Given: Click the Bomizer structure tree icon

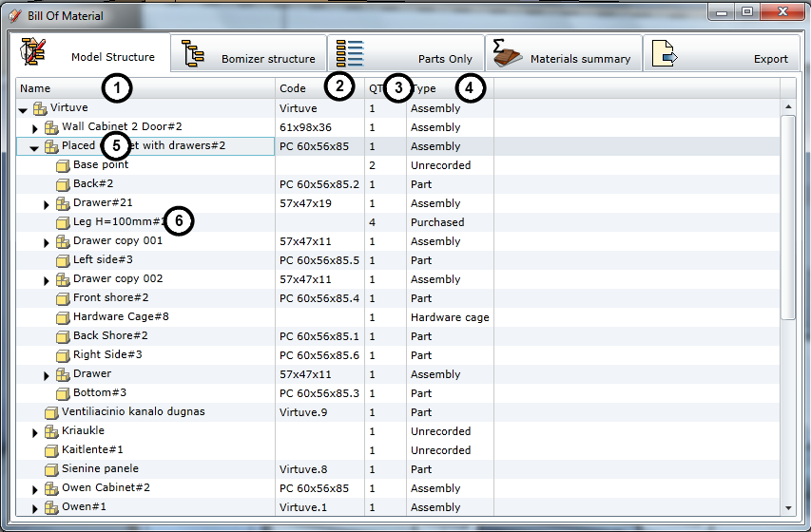Looking at the screenshot, I should pos(192,53).
